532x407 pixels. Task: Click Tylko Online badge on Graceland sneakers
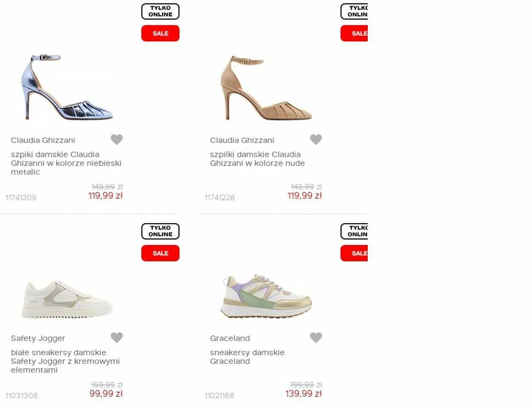(354, 231)
